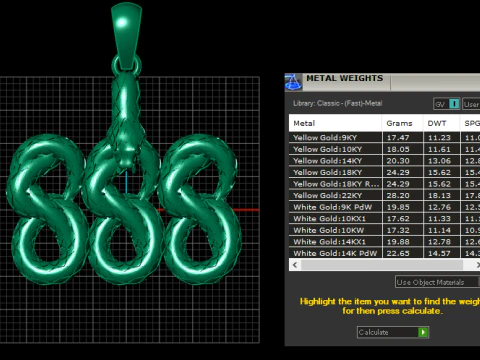The width and height of the screenshot is (480, 360).
Task: Click the 12.76 DWT value
Action: 439,207
